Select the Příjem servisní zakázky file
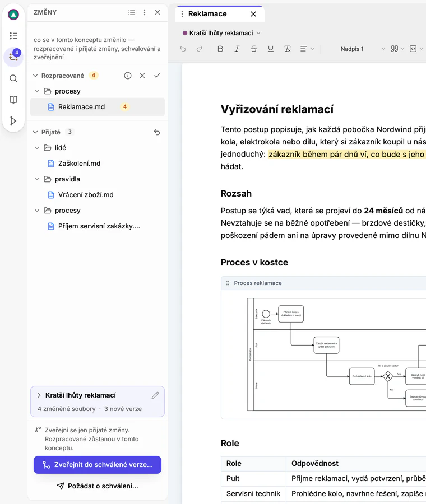Screen dimensions: 426x504 pyautogui.click(x=98, y=226)
